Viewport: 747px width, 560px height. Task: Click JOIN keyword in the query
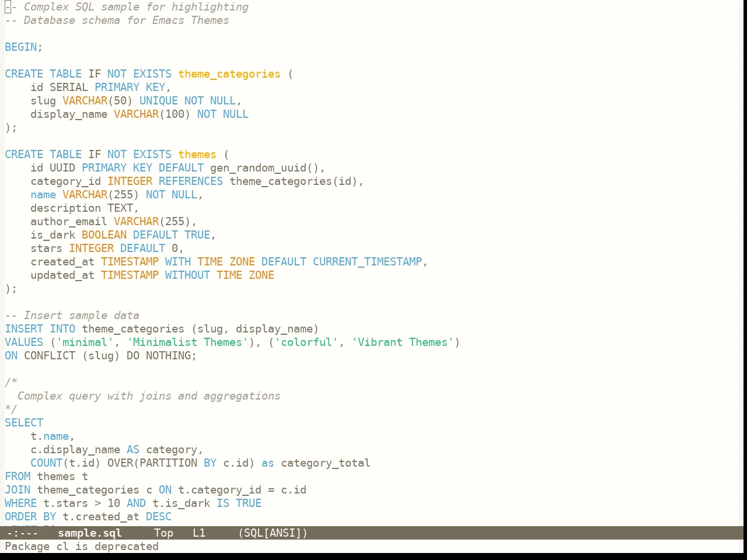(18, 490)
